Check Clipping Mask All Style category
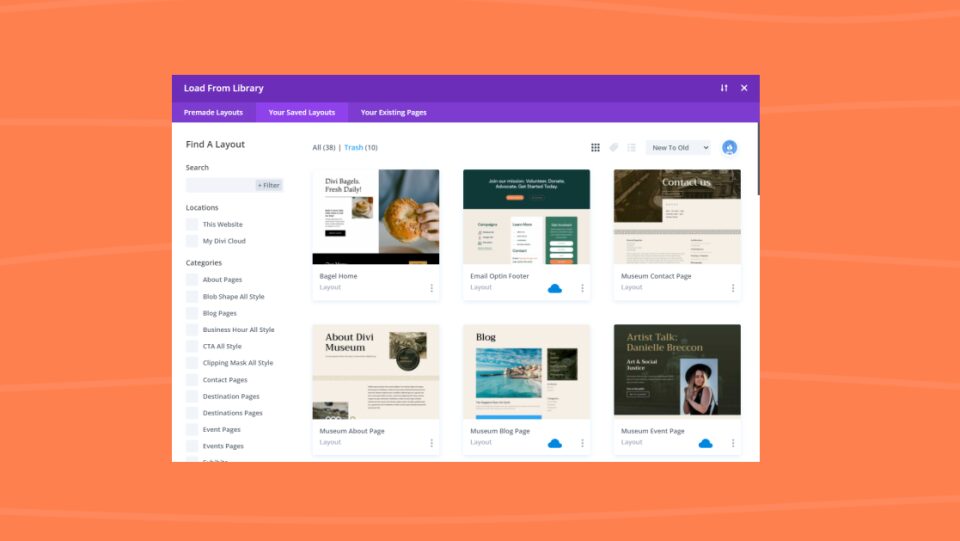This screenshot has width=960, height=541. [x=192, y=363]
